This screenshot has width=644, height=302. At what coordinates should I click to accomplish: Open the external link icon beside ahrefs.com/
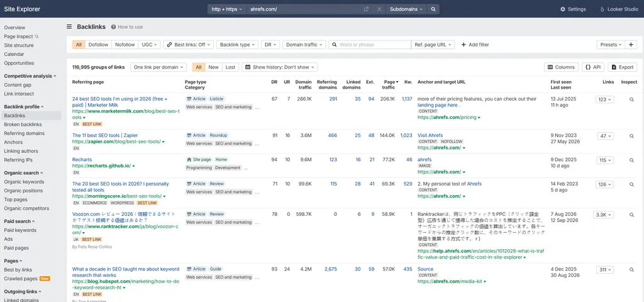[366, 9]
